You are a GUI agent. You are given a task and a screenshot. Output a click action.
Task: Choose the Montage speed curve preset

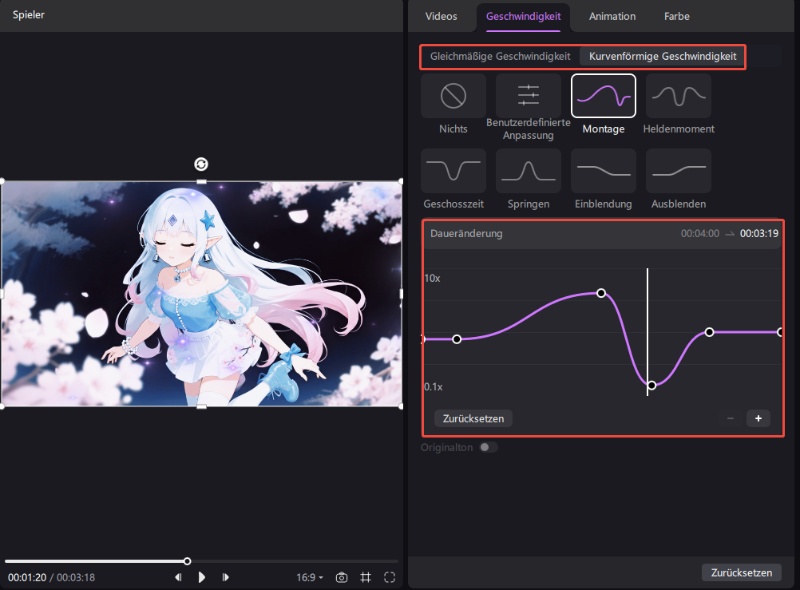tap(603, 96)
